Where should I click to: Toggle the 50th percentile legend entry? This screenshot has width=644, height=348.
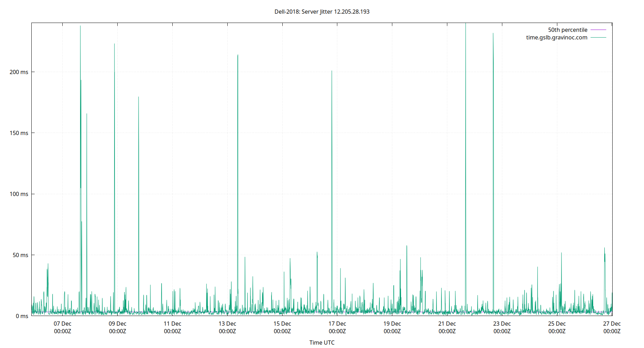567,30
